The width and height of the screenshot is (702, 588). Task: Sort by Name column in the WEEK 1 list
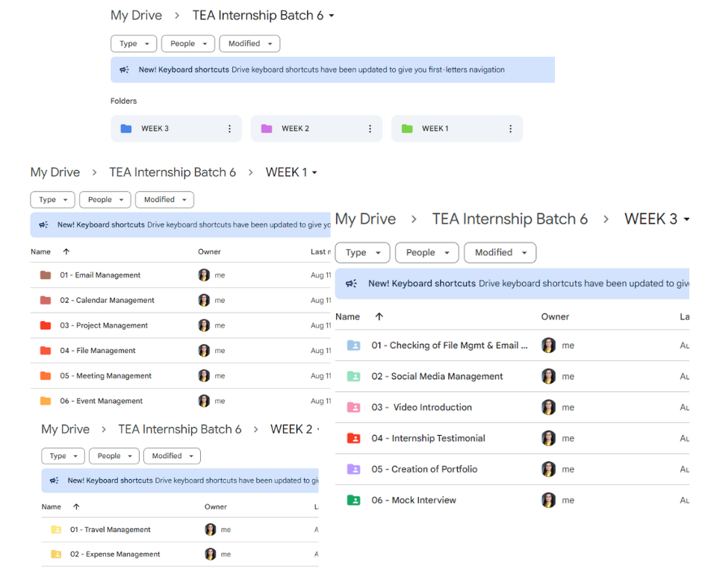click(40, 251)
